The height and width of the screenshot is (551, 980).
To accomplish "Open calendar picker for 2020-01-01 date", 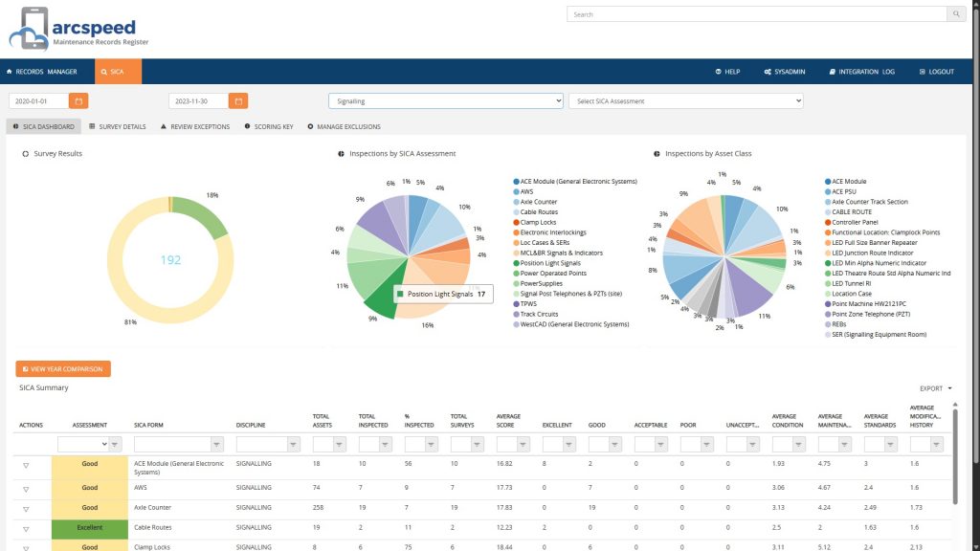I will click(x=78, y=100).
